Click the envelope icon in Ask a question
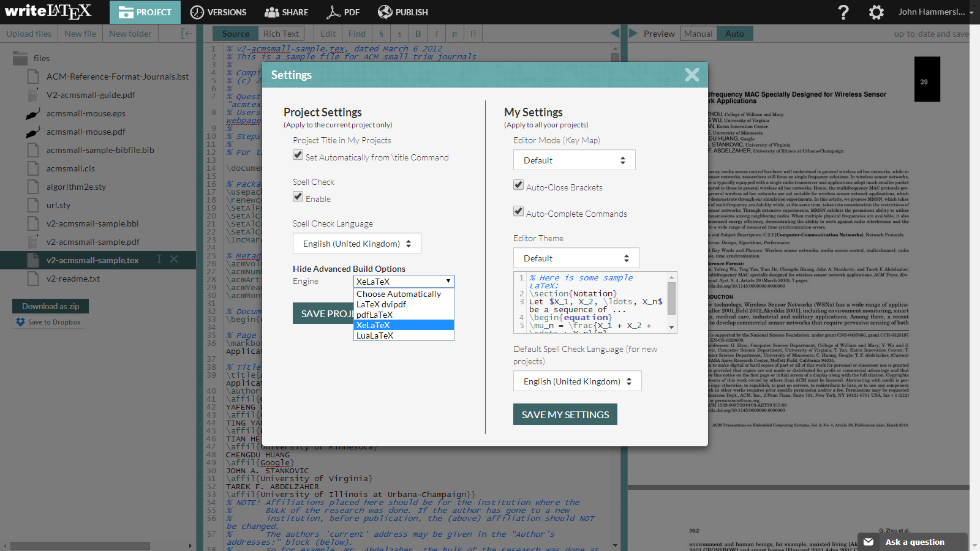Screen dimensions: 980x551 coord(869,542)
